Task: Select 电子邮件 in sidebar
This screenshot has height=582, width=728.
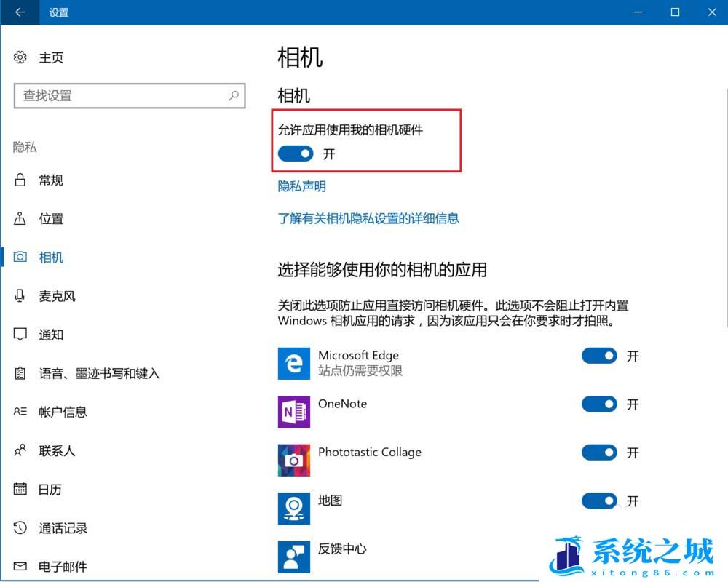Action: point(63,567)
